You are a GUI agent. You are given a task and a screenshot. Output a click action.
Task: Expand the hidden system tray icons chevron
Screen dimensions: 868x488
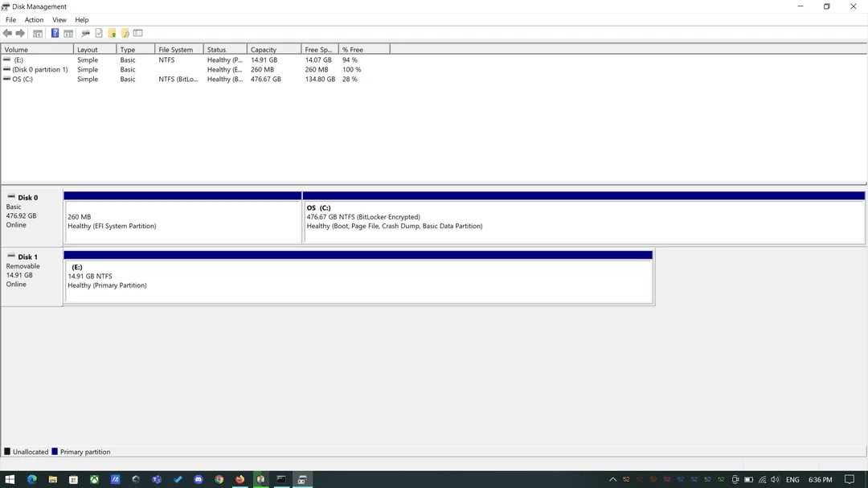point(612,479)
